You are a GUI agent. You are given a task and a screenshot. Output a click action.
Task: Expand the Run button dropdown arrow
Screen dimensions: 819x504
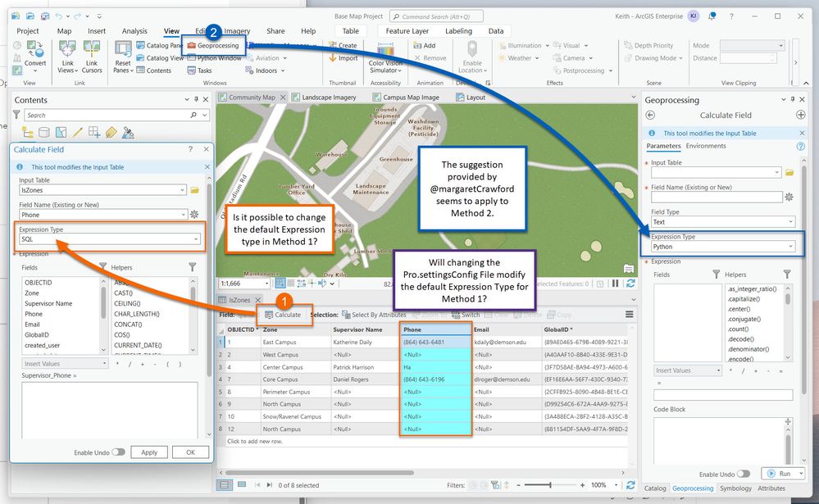coord(800,474)
